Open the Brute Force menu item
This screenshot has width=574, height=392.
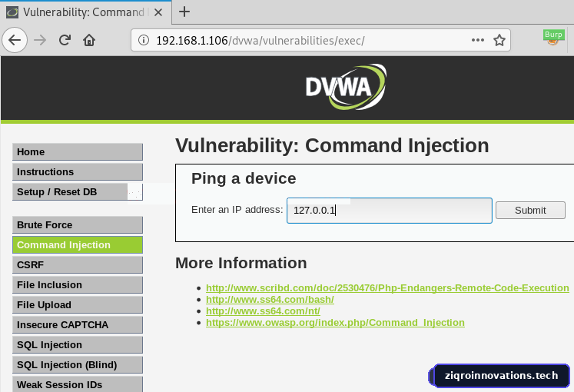(x=78, y=224)
